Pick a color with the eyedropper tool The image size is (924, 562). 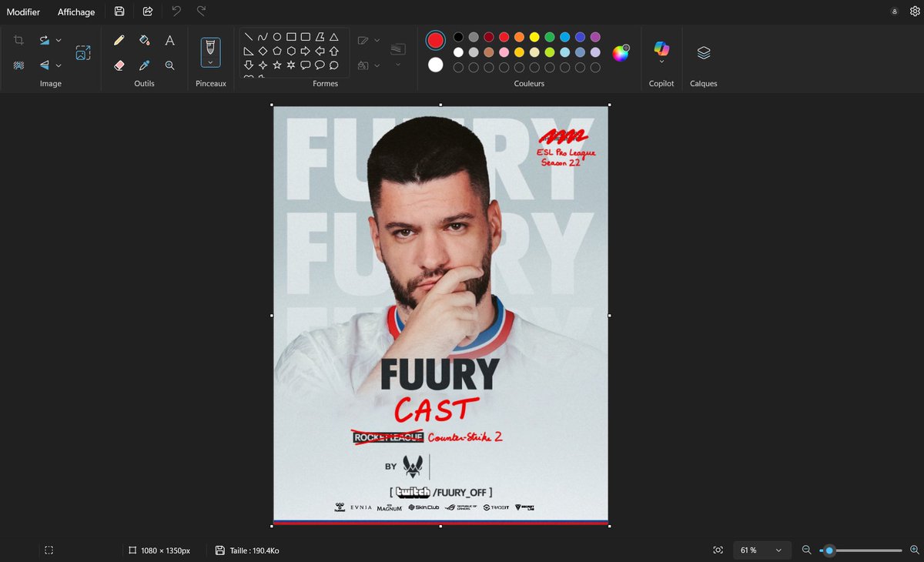[144, 65]
